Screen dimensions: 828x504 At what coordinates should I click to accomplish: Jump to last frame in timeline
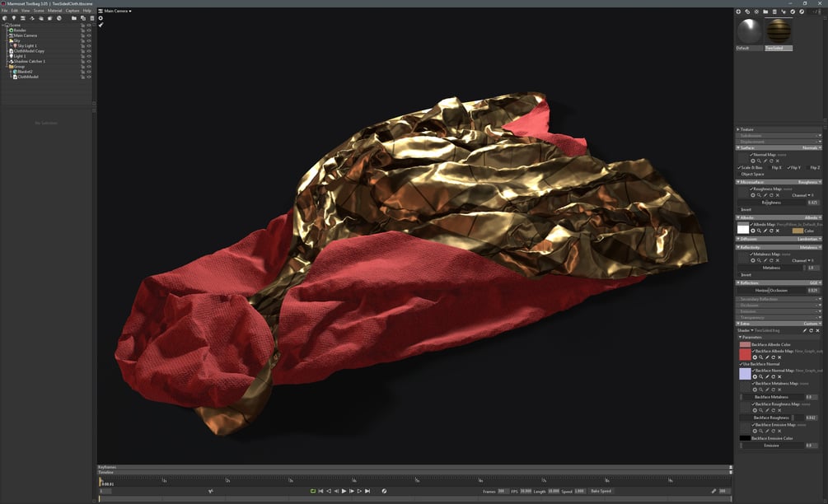point(367,491)
